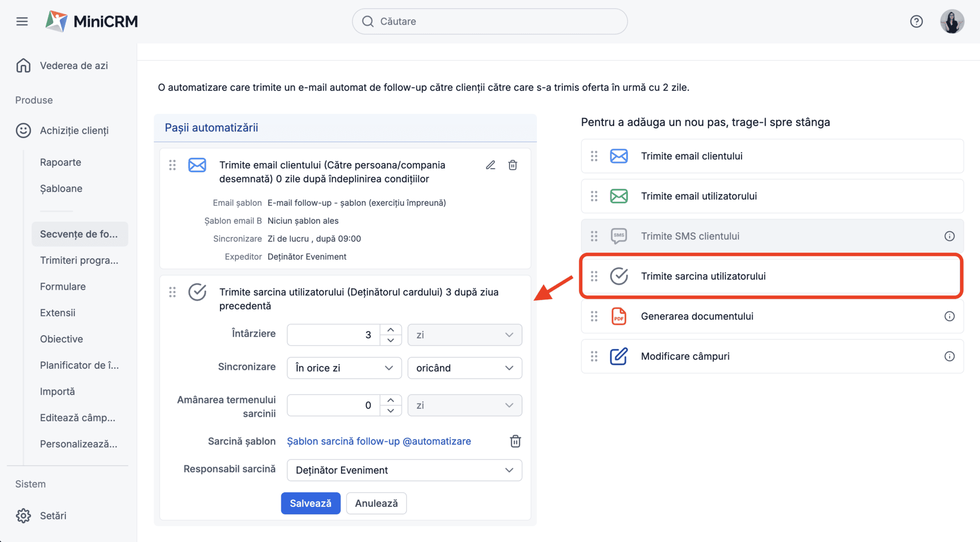Screen dimensions: 980x542
Task: Increase the Întârziere value
Action: [390, 329]
